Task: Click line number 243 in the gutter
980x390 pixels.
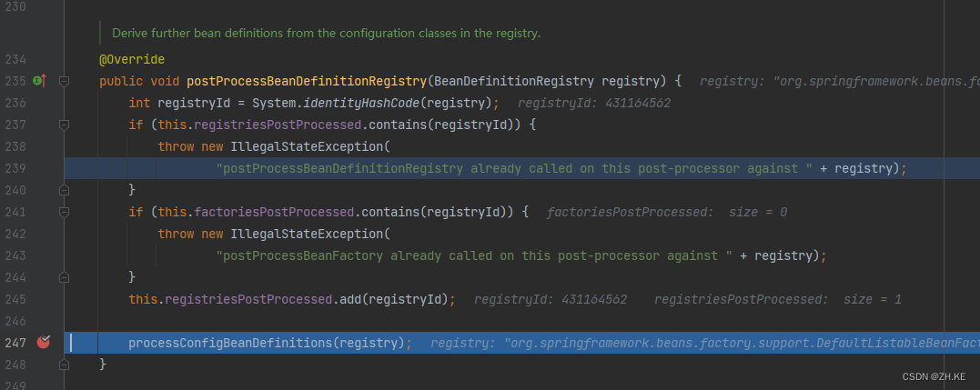Action: click(x=15, y=255)
